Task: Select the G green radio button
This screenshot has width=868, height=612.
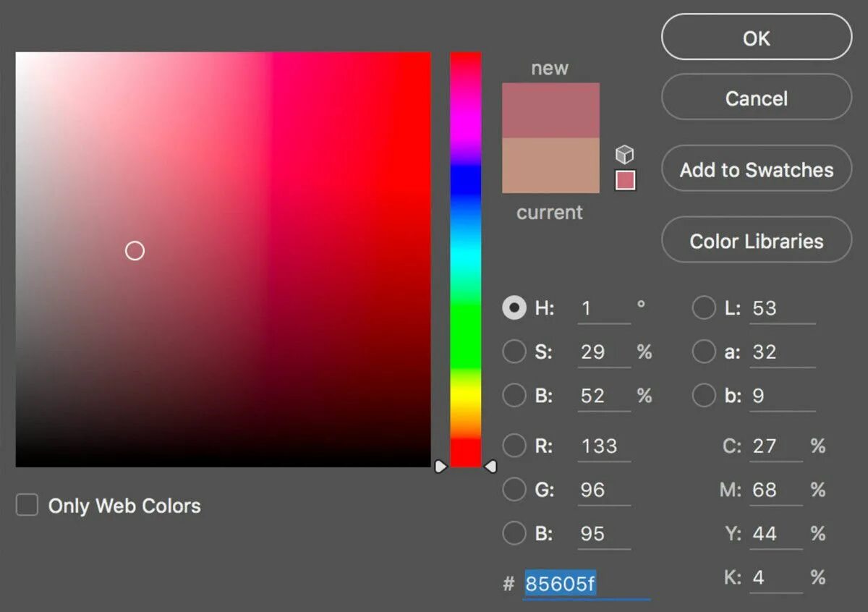Action: (x=514, y=490)
